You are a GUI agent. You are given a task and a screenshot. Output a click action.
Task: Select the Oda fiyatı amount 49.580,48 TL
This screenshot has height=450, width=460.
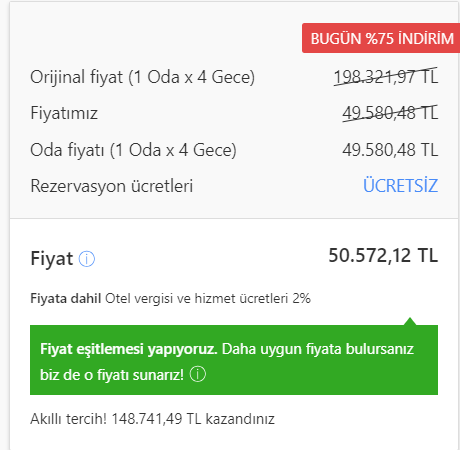coord(390,150)
